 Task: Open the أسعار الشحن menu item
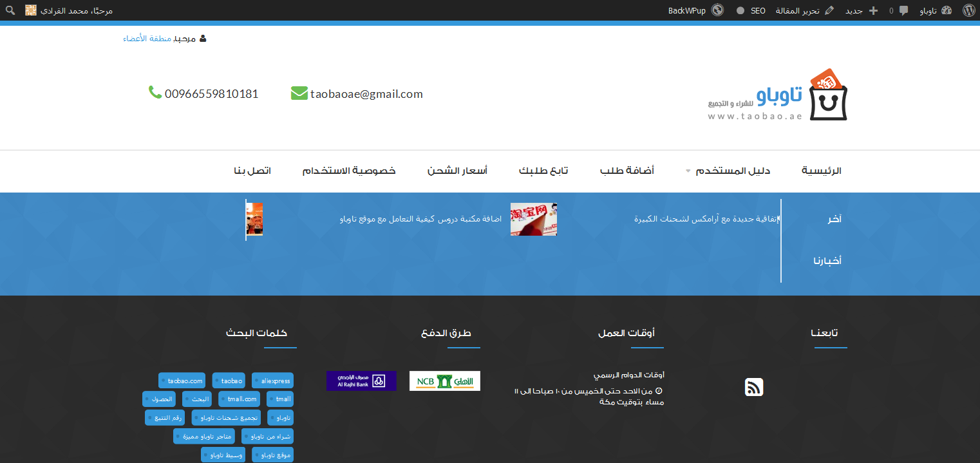point(457,171)
